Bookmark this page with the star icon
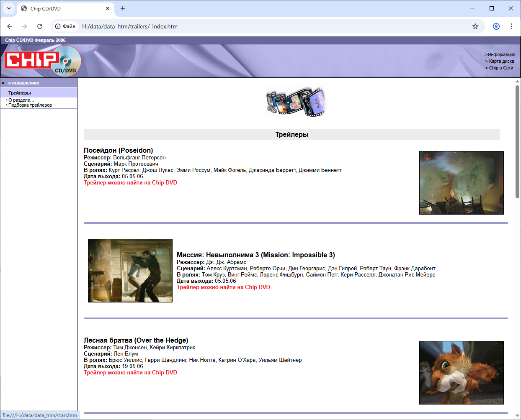 point(475,26)
